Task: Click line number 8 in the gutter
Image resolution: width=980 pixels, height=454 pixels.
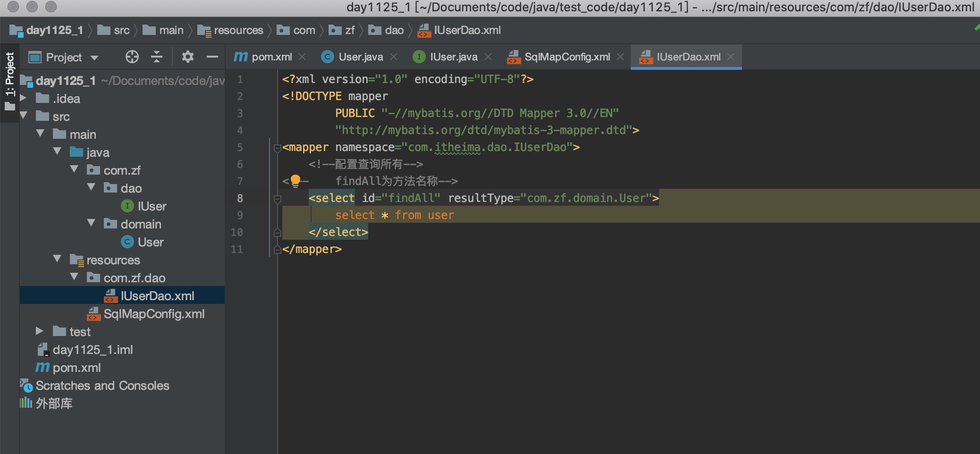Action: click(x=240, y=198)
